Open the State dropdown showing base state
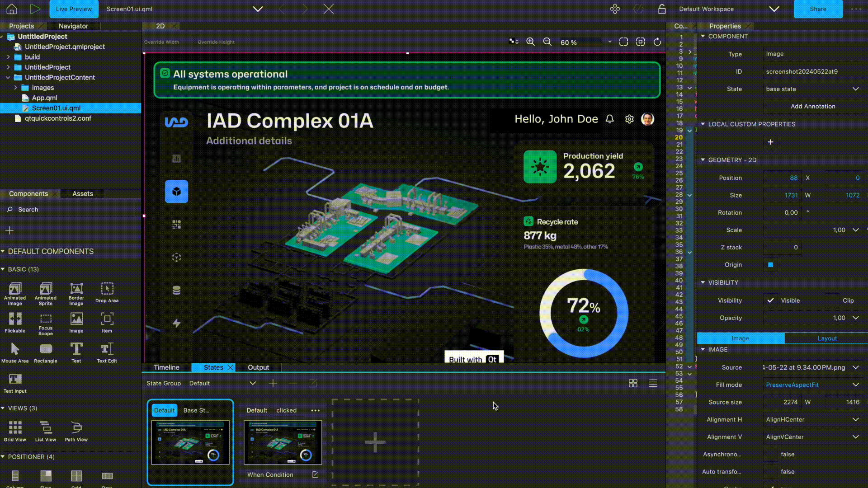868x488 pixels. tap(812, 89)
